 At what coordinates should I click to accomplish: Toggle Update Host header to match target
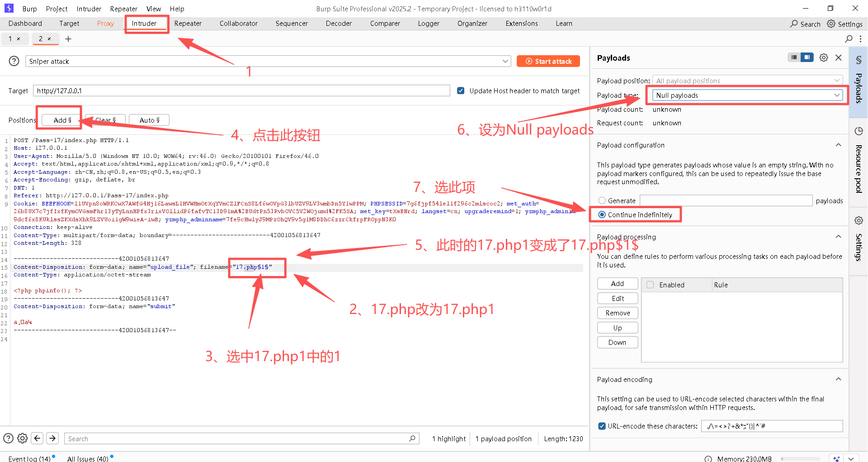(x=461, y=90)
